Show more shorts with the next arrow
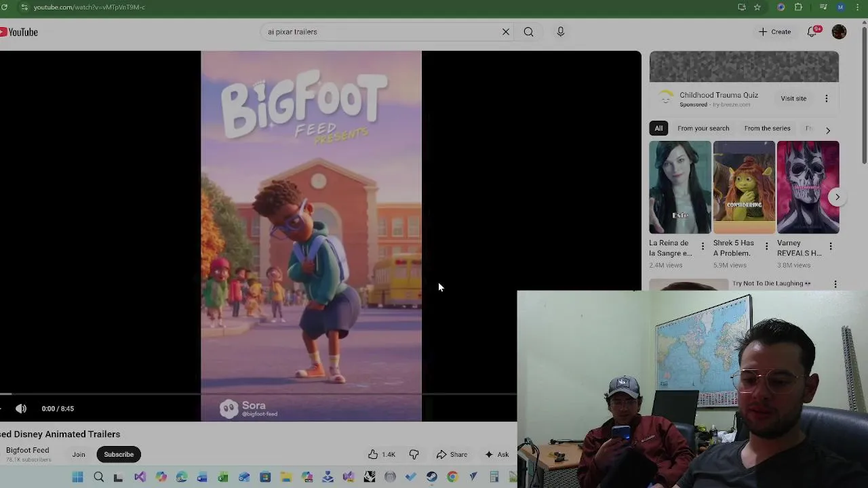The width and height of the screenshot is (868, 488). point(837,197)
